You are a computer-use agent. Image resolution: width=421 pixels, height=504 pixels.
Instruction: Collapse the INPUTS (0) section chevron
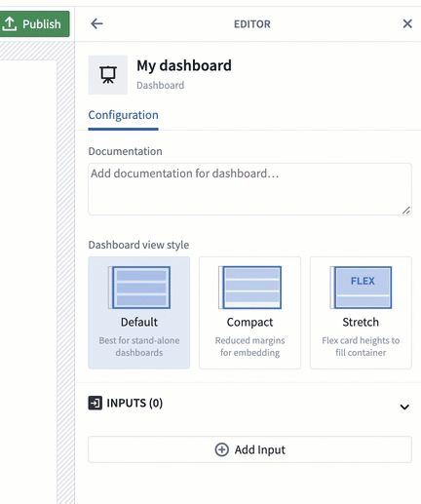(x=404, y=407)
